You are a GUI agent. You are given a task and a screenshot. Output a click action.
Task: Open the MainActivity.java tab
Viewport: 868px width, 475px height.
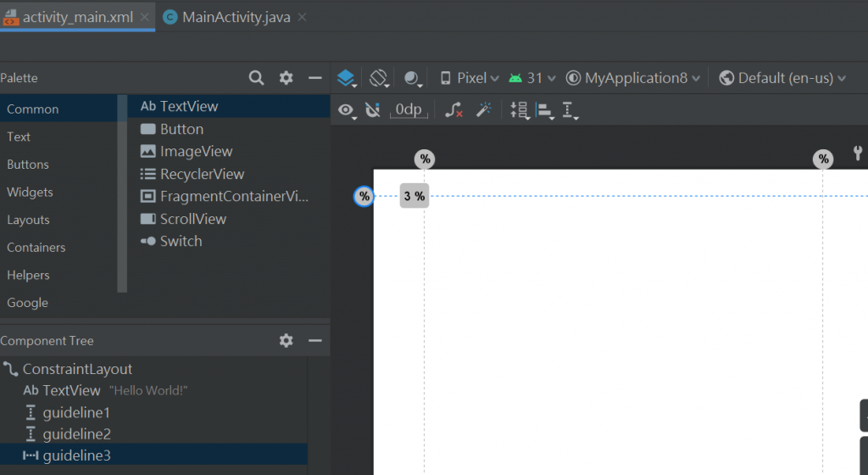coord(236,17)
